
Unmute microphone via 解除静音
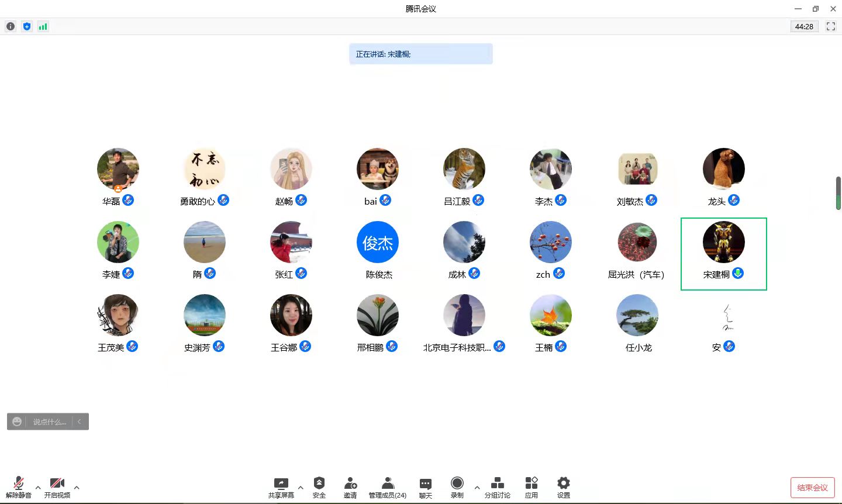coord(19,484)
